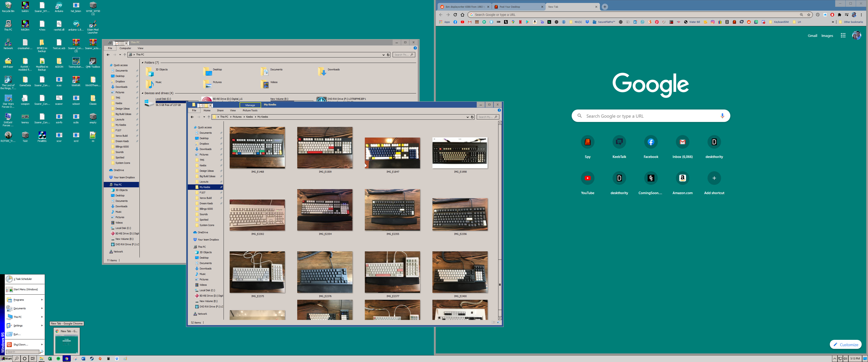Viewport: 868px width, 362px height.
Task: Open the Picture Tools ribbon tab
Action: [x=250, y=110]
